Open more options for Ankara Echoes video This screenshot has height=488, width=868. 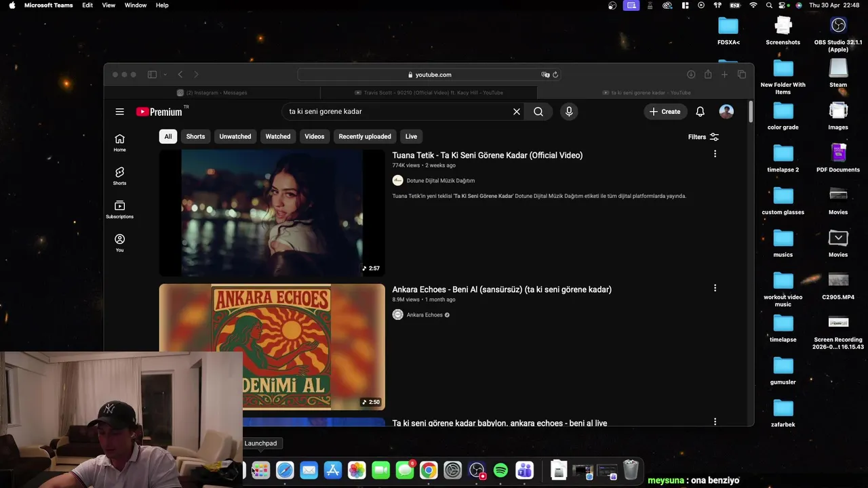(x=715, y=288)
